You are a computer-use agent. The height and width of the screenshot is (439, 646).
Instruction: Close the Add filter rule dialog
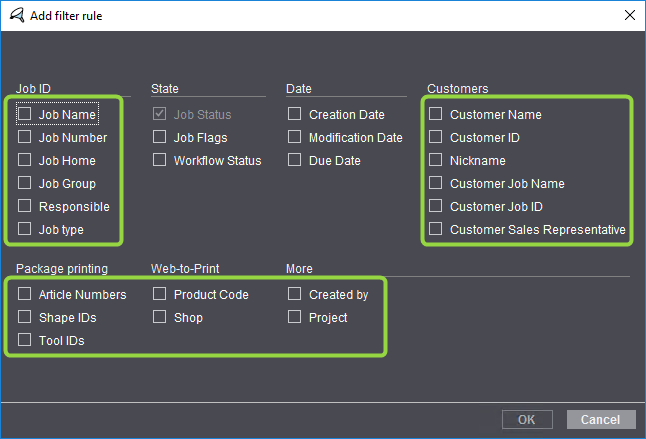click(628, 15)
